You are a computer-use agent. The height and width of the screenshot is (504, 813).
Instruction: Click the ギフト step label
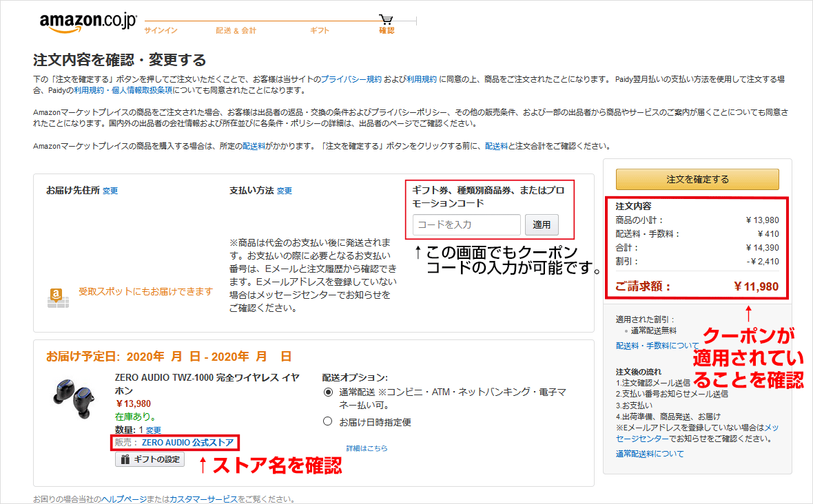(x=320, y=30)
